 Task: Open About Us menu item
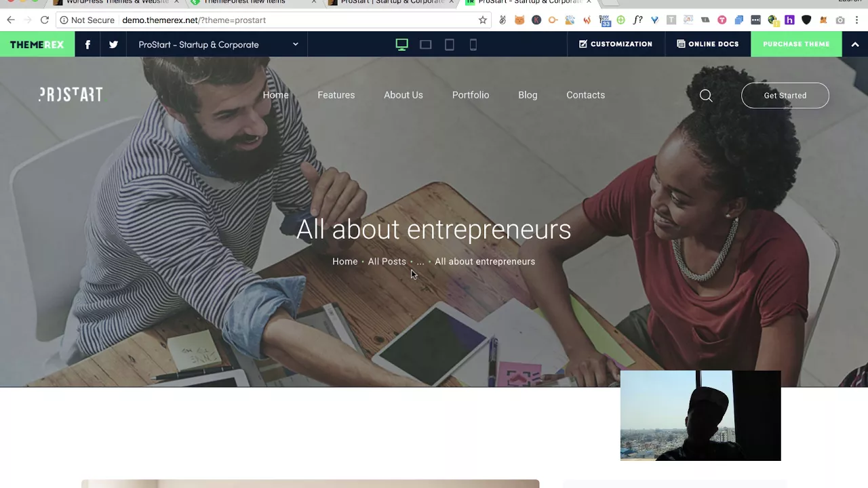403,95
